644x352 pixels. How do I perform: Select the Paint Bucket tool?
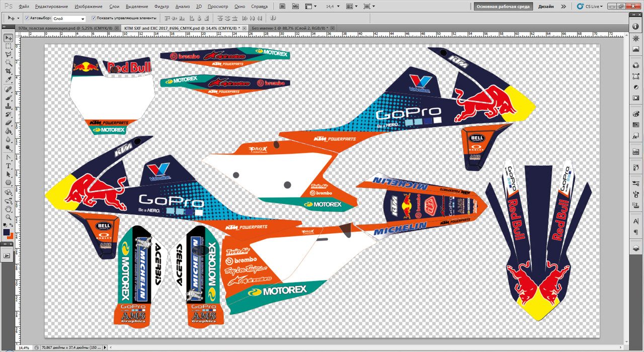click(9, 131)
